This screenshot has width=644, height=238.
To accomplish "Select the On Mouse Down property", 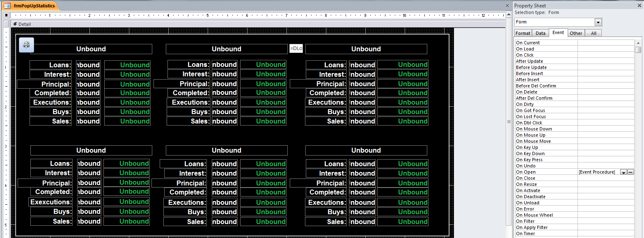I will coord(575,129).
